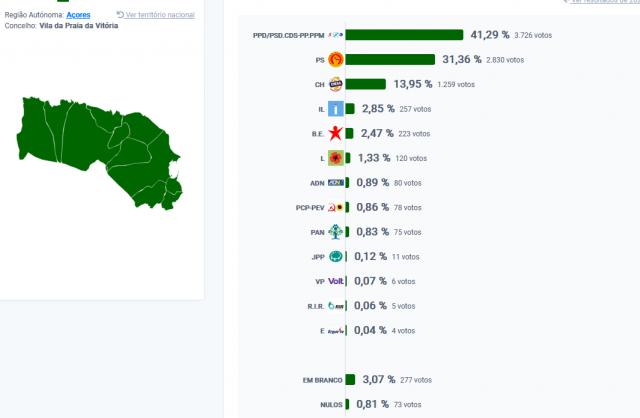The image size is (640, 418).
Task: Click the CH Chega party logo
Action: (x=337, y=84)
